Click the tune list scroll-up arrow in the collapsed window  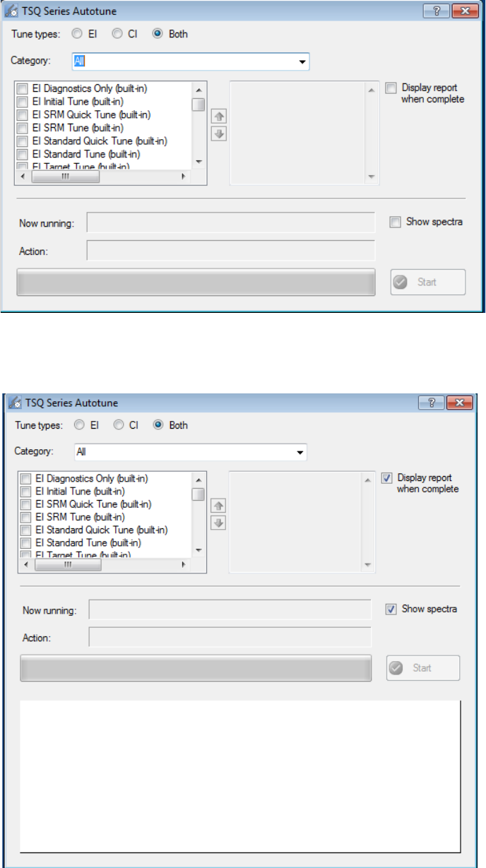click(198, 90)
